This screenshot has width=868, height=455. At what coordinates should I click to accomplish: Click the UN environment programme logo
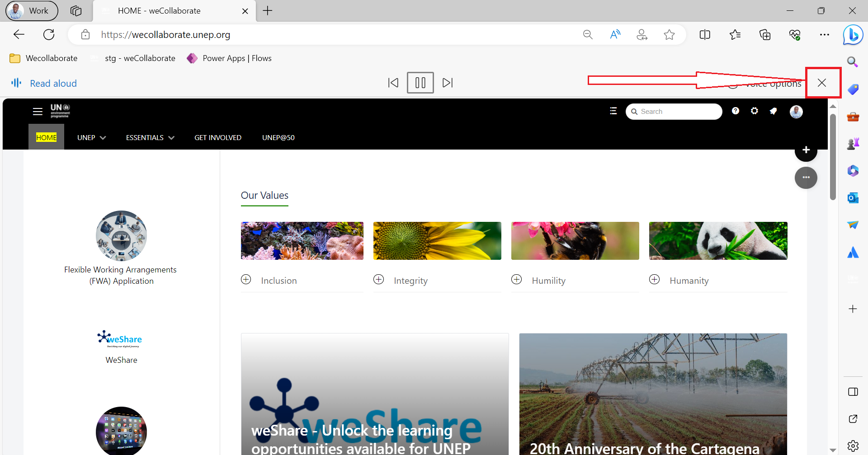click(x=60, y=111)
